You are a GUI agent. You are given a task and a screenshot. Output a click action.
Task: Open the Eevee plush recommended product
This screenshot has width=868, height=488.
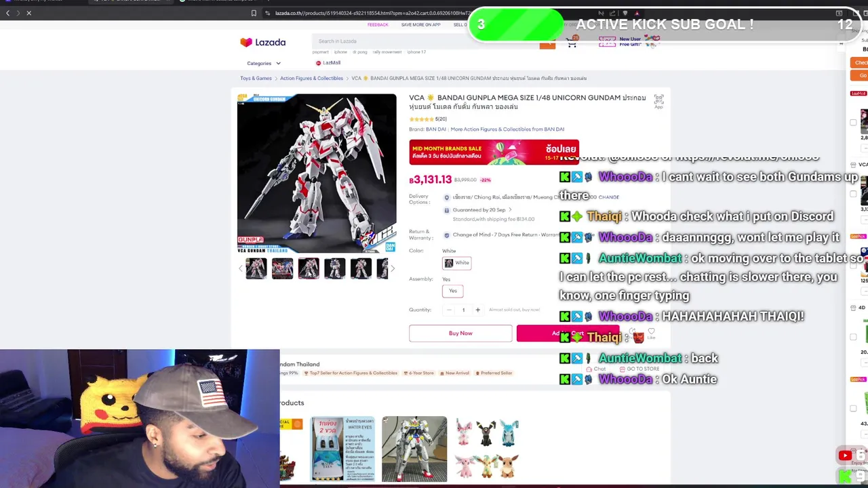[487, 449]
